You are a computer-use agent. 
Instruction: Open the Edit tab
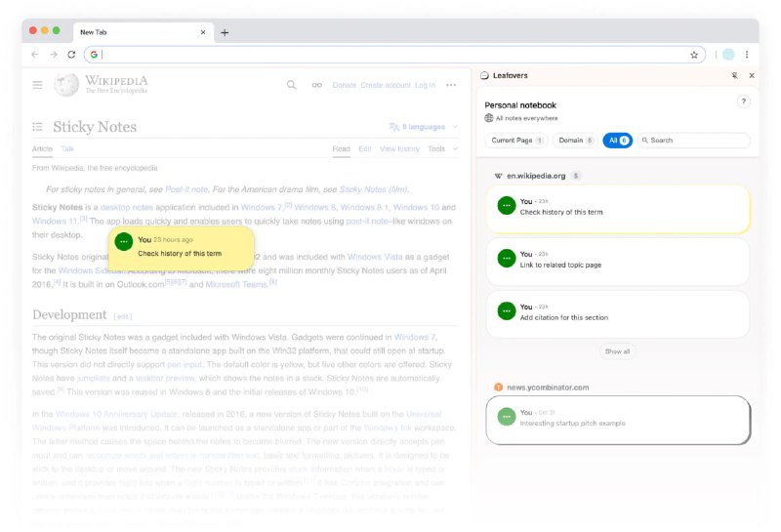(365, 149)
